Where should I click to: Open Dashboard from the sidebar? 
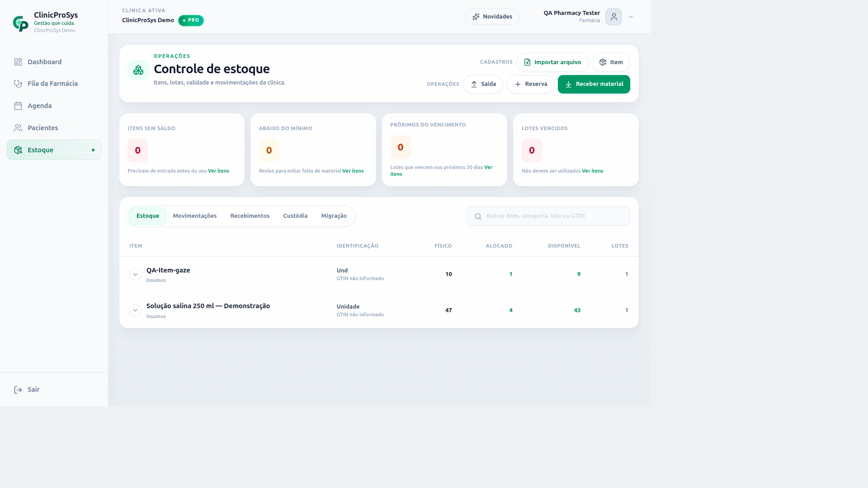54,62
